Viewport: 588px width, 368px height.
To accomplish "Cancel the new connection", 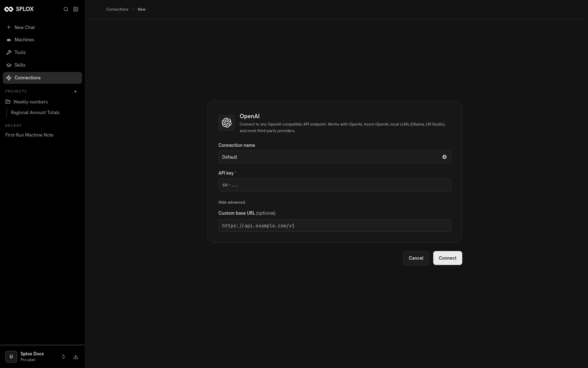I will [x=416, y=258].
